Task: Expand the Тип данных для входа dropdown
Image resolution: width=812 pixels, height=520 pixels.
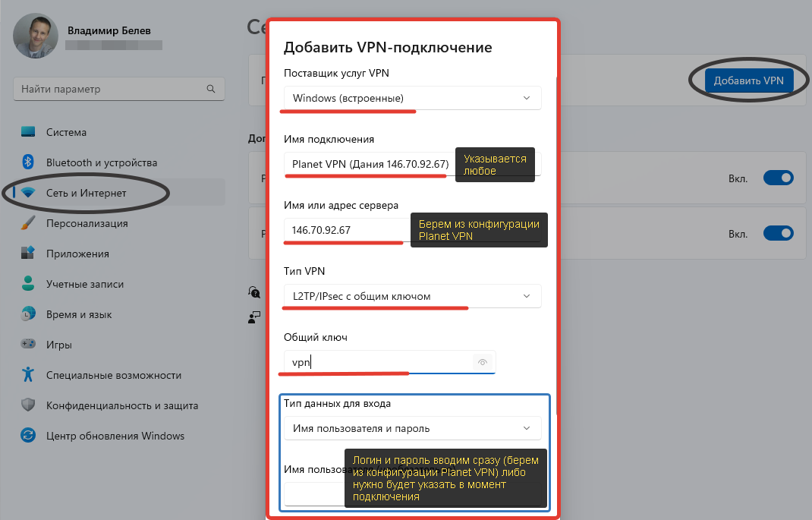Action: coord(413,428)
